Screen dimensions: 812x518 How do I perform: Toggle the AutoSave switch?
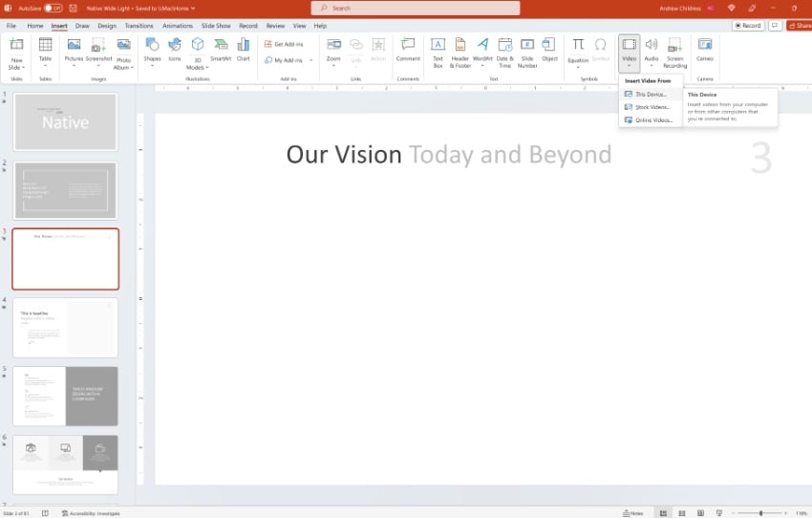click(x=53, y=8)
